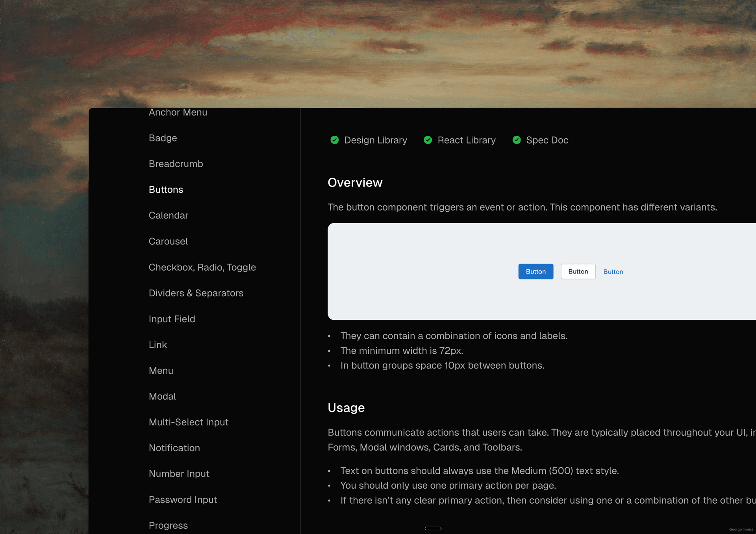This screenshot has height=534, width=756.
Task: Select Multi-Select Input in the sidebar
Action: [x=188, y=422]
